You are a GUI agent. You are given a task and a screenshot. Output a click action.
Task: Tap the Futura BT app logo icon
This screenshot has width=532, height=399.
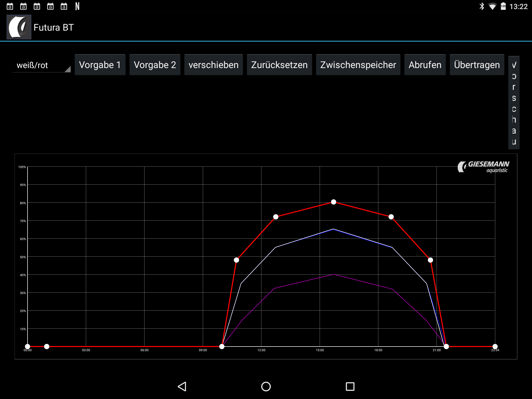[19, 27]
